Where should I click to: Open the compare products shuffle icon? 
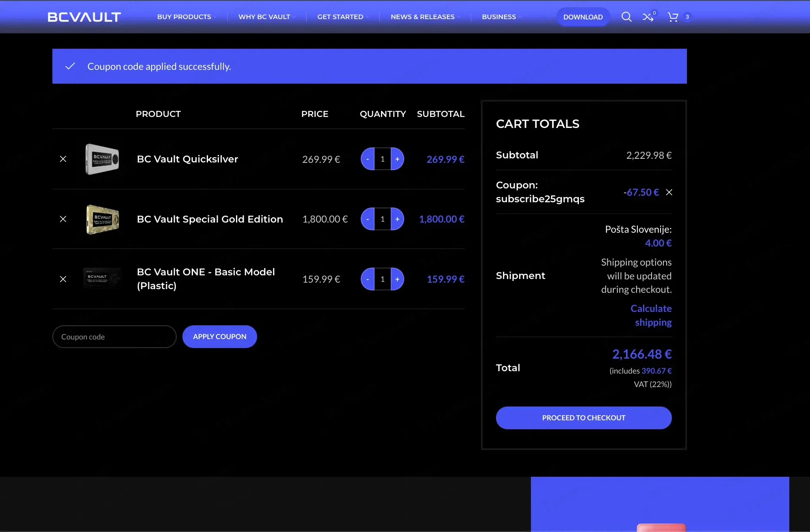tap(648, 17)
